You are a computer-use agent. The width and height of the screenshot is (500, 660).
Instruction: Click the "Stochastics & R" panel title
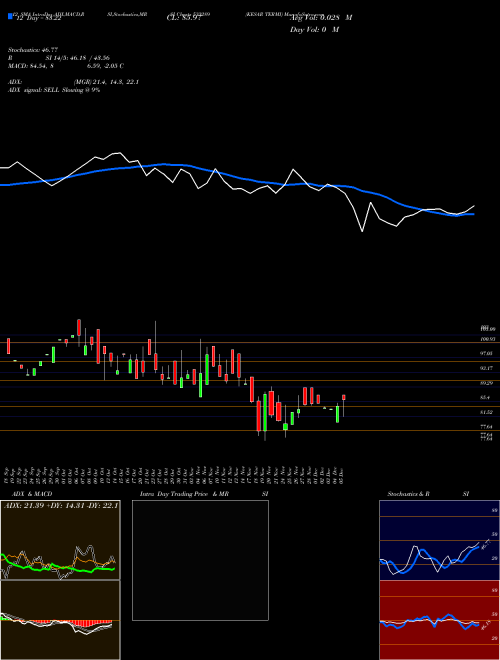tap(409, 494)
